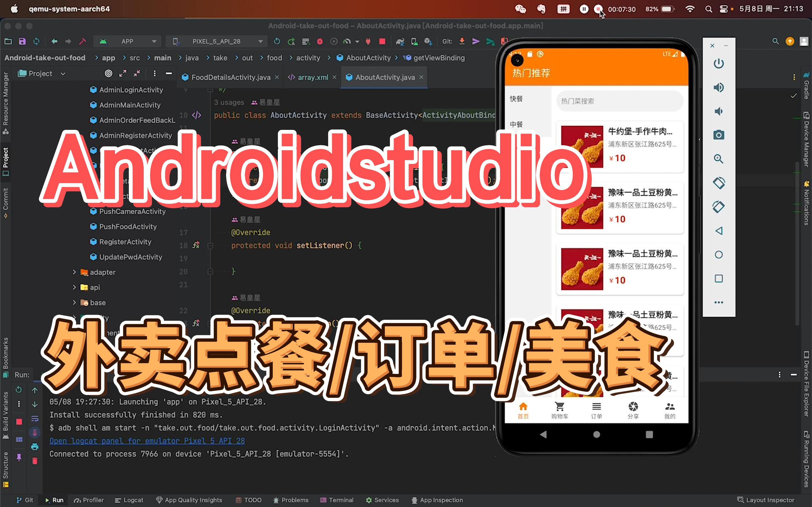The image size is (812, 507).
Task: Expand all icon in Project panel header
Action: tap(123, 73)
